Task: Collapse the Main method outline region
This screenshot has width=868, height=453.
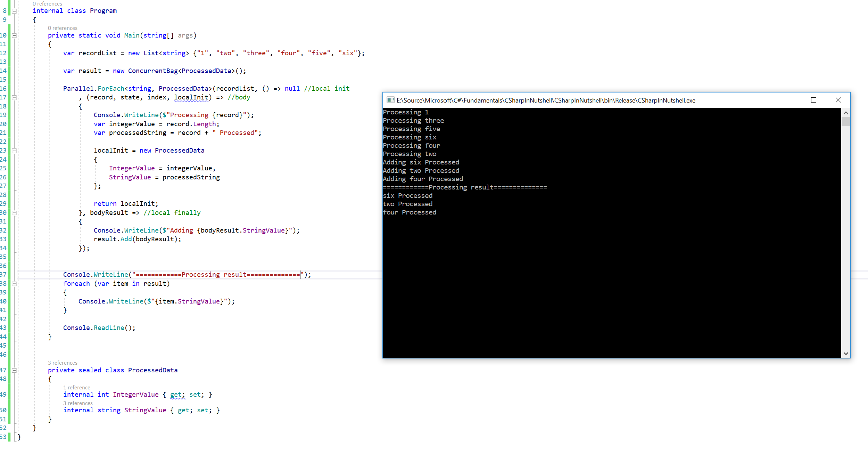Action: tap(14, 35)
